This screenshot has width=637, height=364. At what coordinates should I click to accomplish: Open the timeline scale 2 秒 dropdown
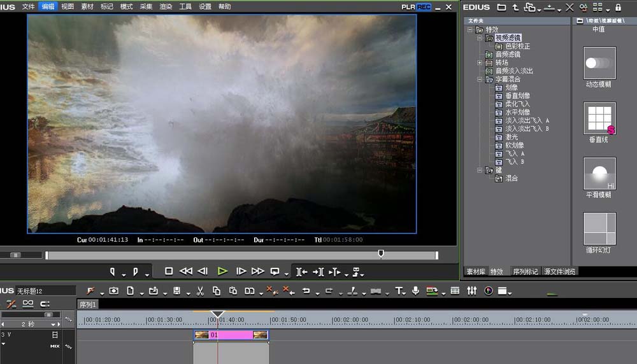53,325
